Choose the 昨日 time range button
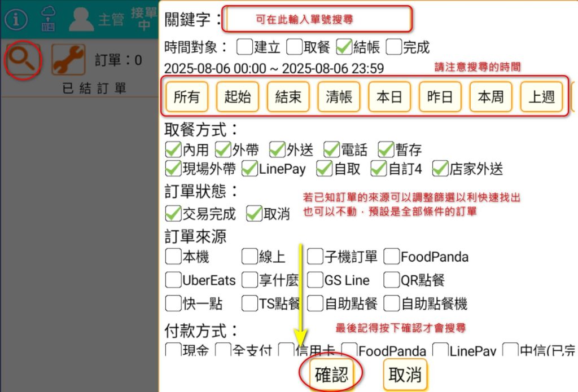The height and width of the screenshot is (392, 578). coord(440,97)
